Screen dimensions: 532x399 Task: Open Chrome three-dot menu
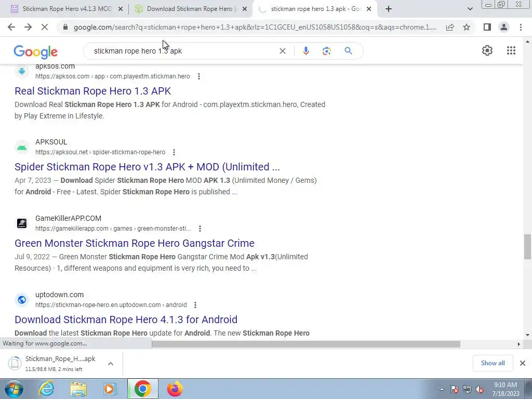(x=521, y=27)
